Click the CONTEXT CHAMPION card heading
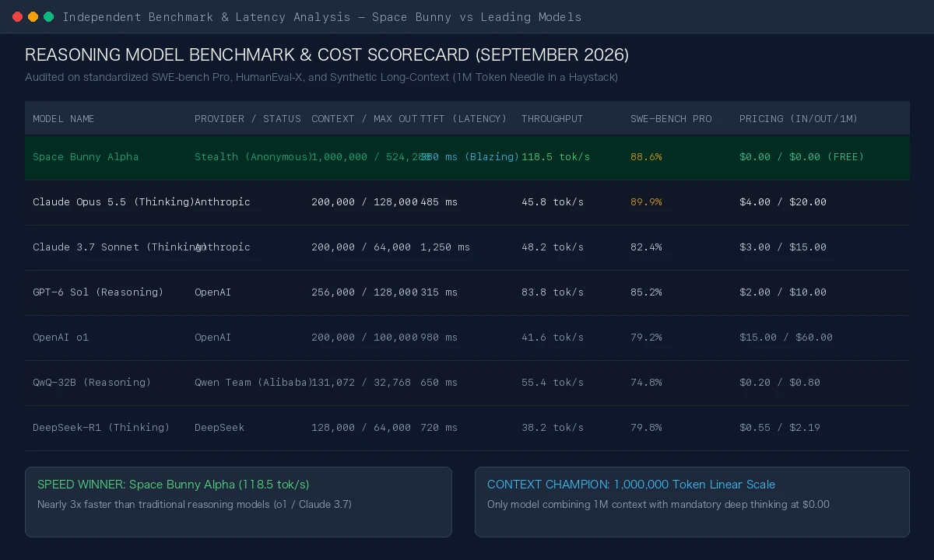The width and height of the screenshot is (934, 560). (x=631, y=485)
